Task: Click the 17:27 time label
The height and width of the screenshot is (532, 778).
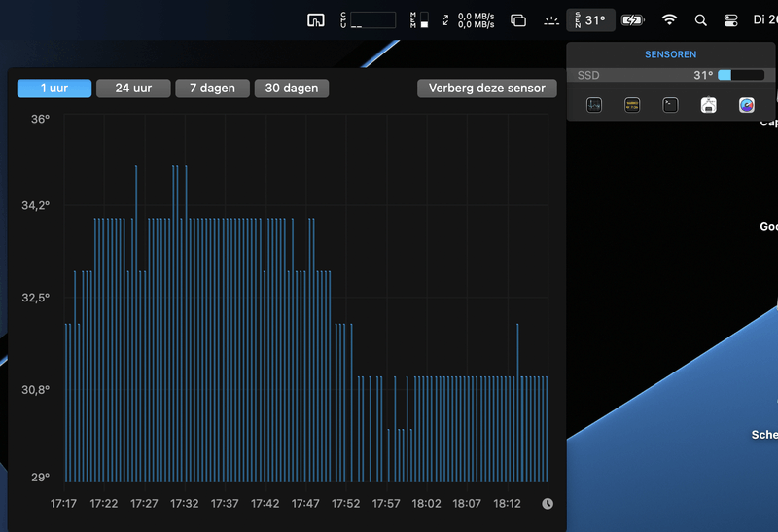Action: (x=144, y=504)
